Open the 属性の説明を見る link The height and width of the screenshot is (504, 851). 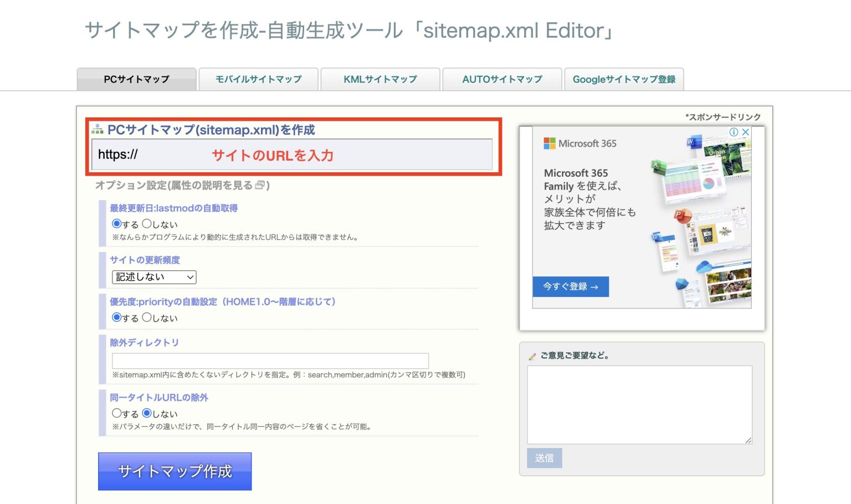(211, 185)
